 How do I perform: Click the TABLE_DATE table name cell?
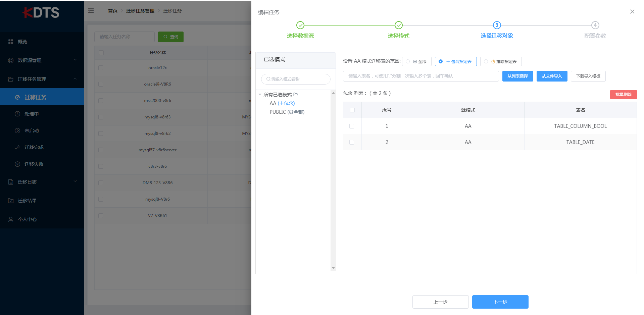pos(580,142)
